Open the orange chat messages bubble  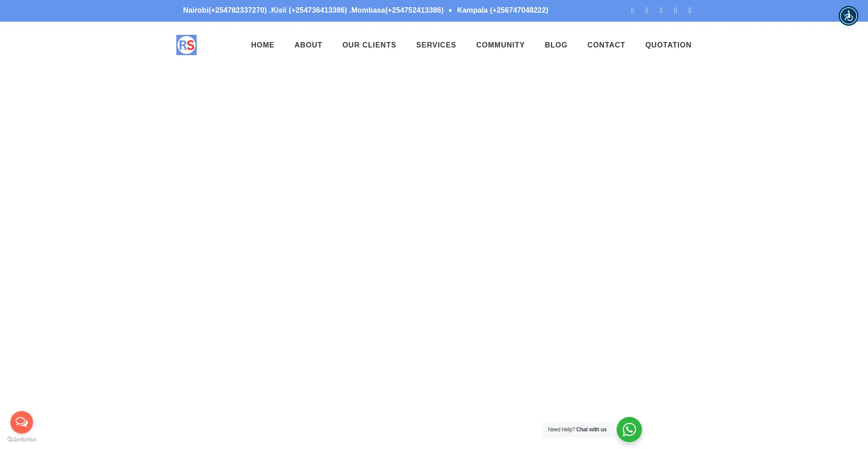click(x=22, y=422)
